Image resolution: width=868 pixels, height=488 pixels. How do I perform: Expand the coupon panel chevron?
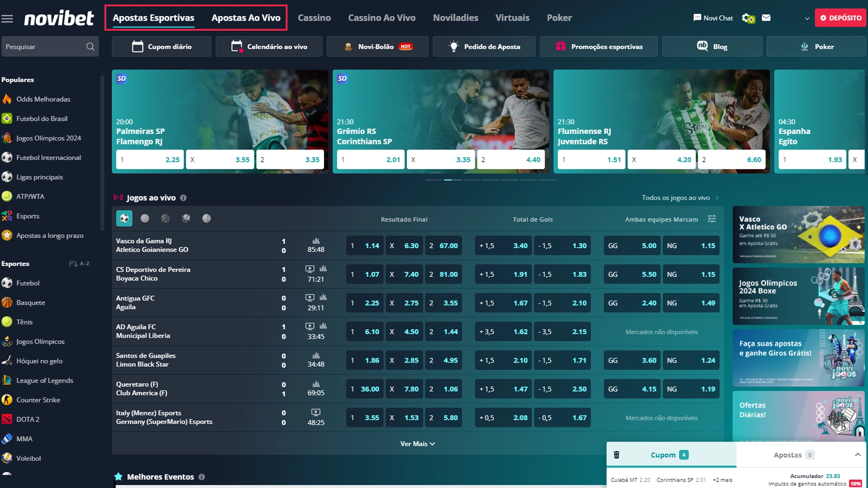858,455
